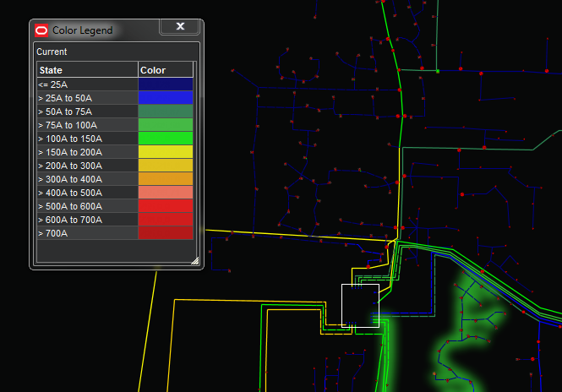Click the green swatch for 75A to 100A
562x392 pixels.
coord(166,125)
